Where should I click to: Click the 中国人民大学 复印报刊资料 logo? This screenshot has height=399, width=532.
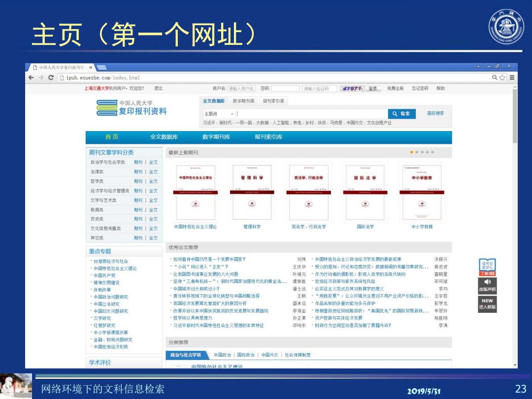[132, 107]
